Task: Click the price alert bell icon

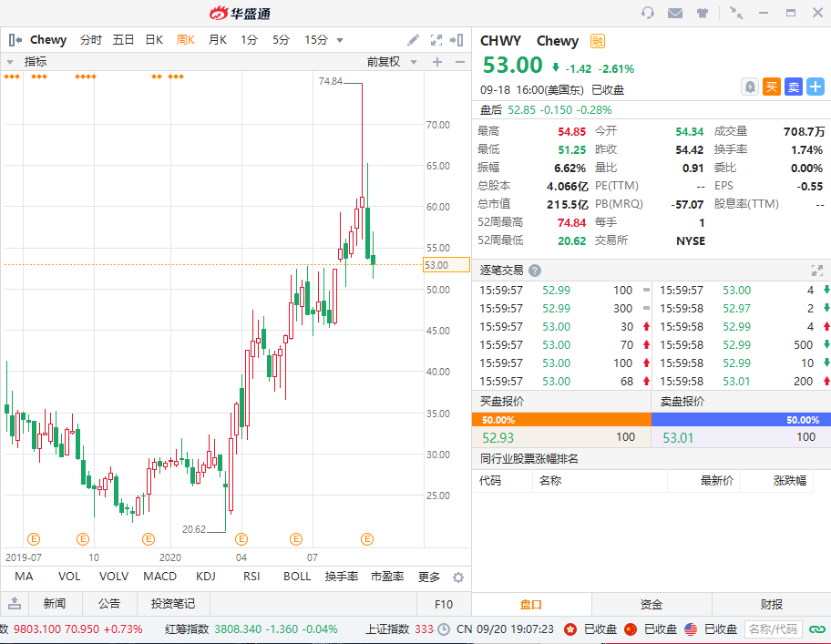Action: [x=749, y=87]
